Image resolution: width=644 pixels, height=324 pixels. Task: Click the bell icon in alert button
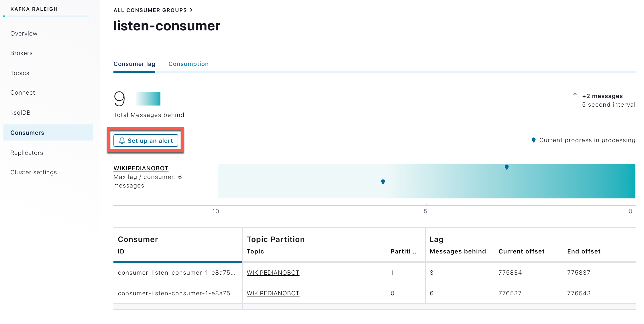point(122,140)
